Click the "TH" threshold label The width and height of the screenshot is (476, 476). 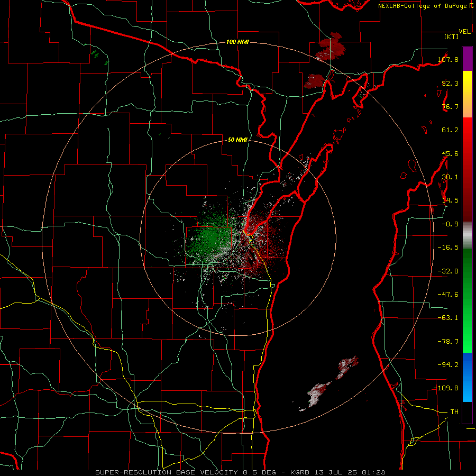[x=454, y=411]
